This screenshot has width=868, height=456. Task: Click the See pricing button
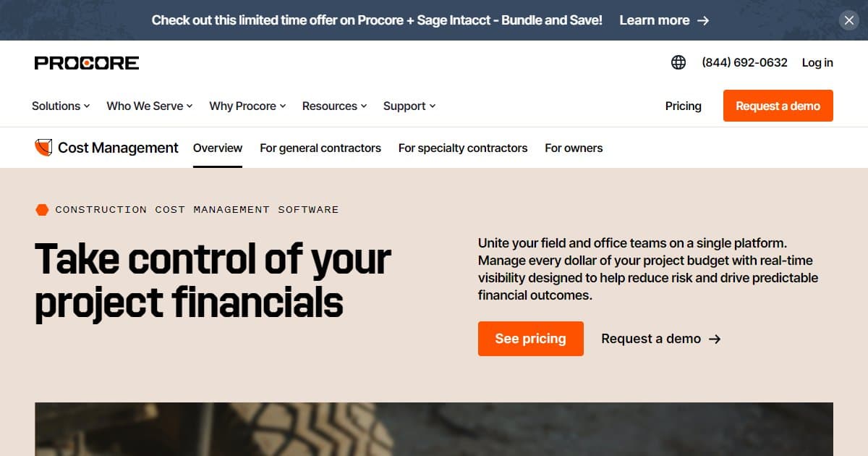530,339
